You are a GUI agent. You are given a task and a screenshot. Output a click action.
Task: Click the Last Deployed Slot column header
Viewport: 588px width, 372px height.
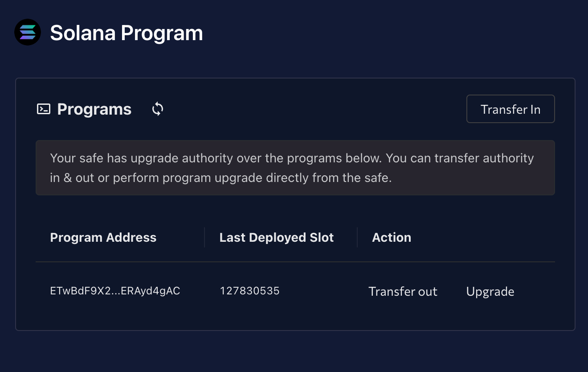pos(276,237)
